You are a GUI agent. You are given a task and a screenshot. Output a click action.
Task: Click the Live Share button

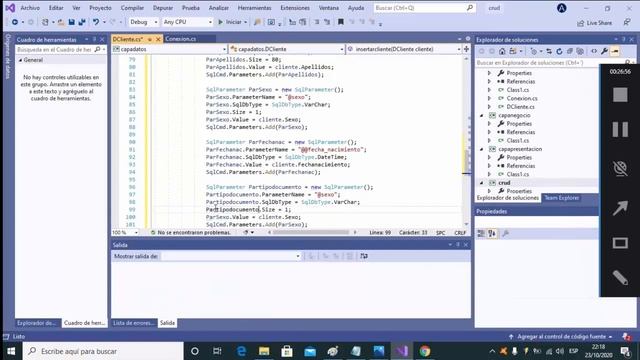click(594, 23)
